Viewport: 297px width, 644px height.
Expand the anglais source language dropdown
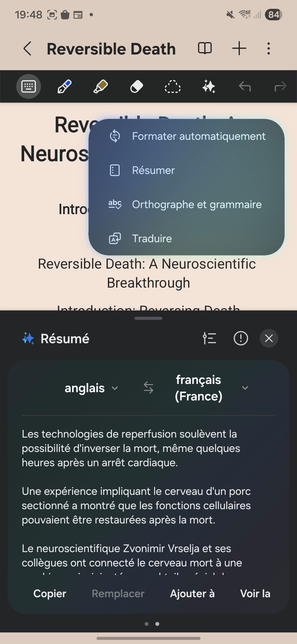tap(91, 388)
